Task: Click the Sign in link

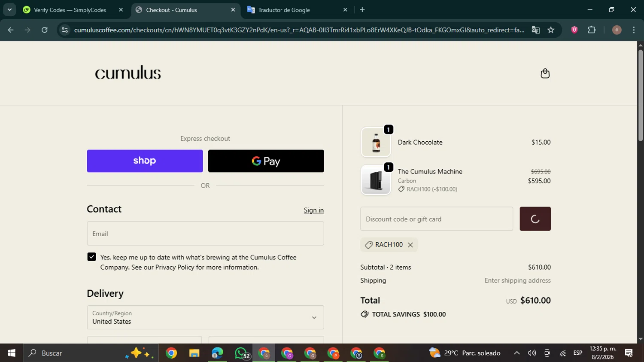Action: pyautogui.click(x=314, y=210)
